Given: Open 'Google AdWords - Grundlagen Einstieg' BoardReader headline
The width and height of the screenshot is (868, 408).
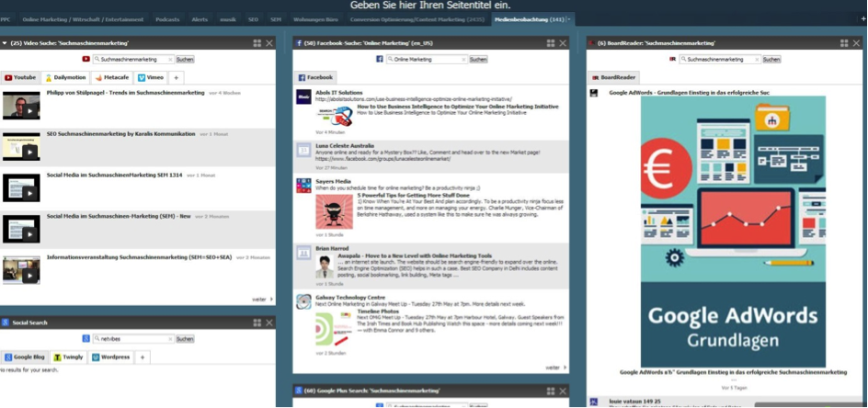Looking at the screenshot, I should (690, 93).
